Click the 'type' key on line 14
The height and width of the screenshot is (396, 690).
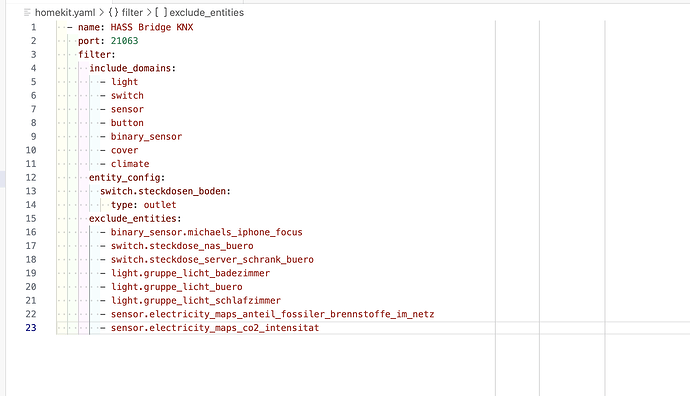121,205
